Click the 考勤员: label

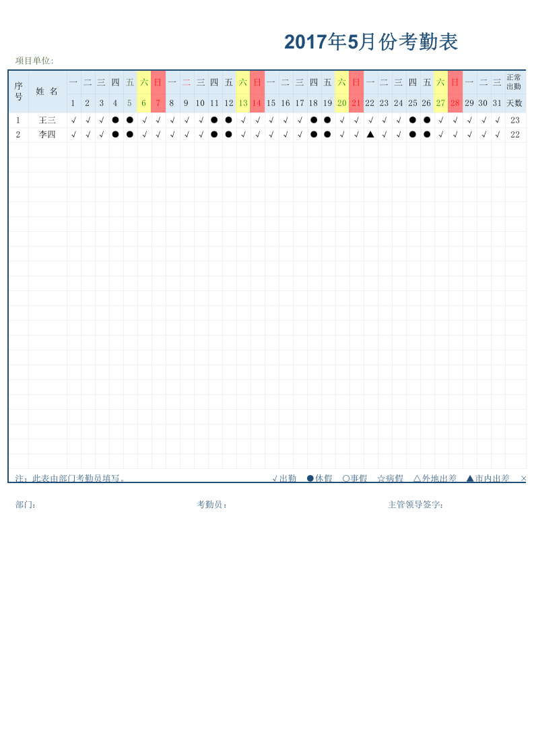point(212,505)
